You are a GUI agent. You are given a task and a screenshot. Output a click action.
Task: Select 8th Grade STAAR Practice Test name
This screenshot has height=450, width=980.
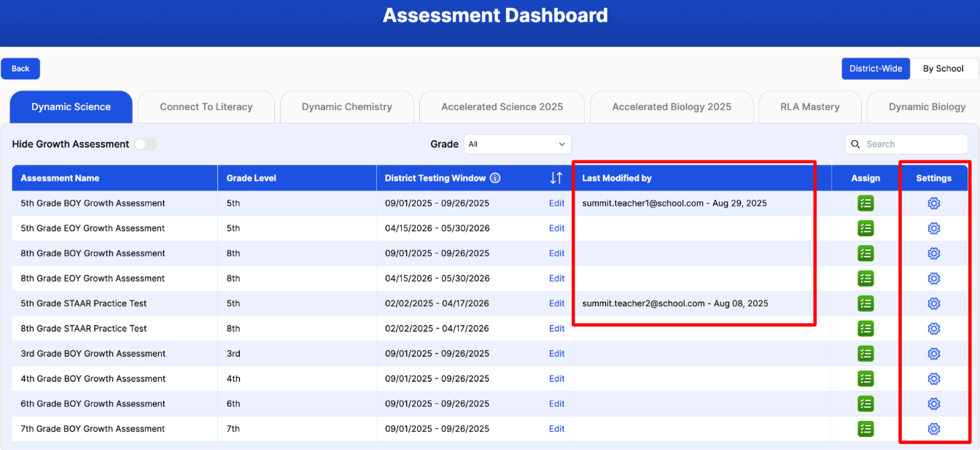[84, 328]
